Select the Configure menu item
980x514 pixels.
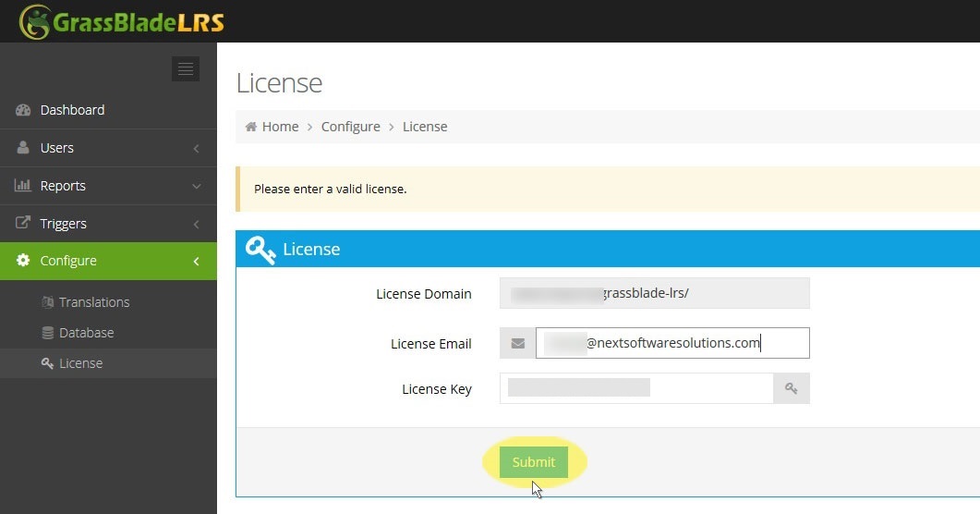108,261
